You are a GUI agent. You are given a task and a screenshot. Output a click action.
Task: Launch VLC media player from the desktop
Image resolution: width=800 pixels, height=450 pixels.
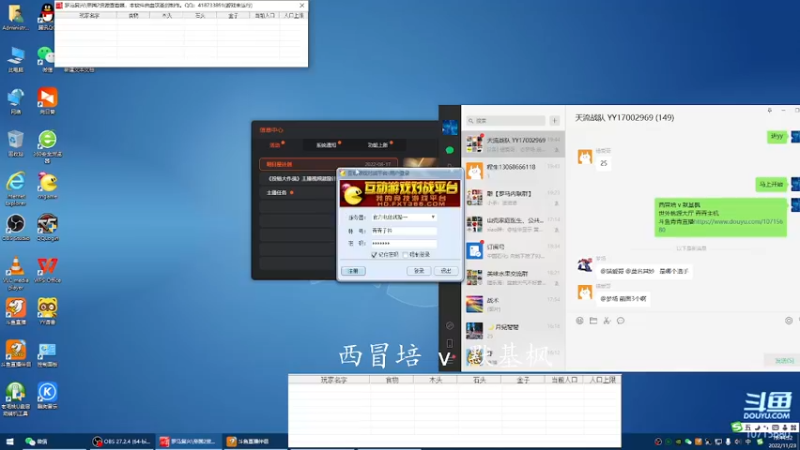coord(15,272)
